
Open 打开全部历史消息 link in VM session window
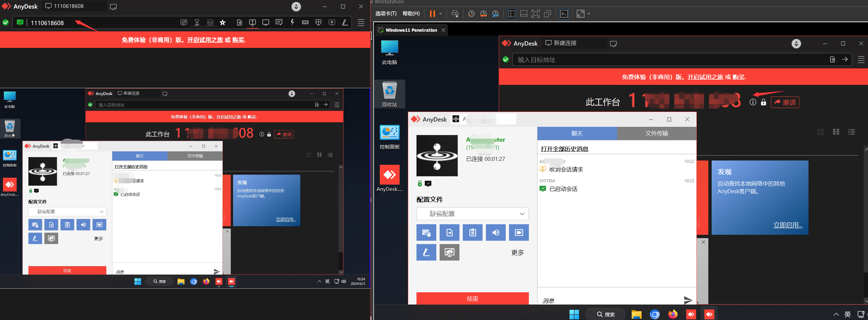565,149
